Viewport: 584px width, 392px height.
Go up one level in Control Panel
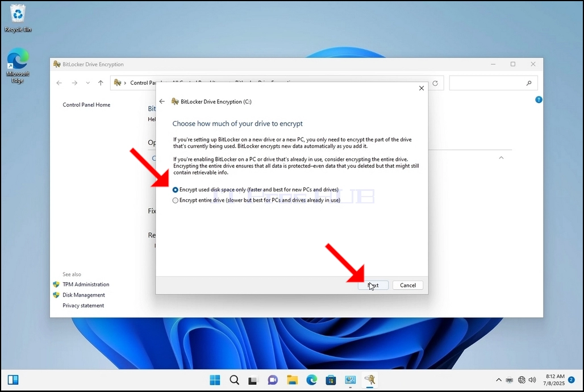tap(101, 83)
